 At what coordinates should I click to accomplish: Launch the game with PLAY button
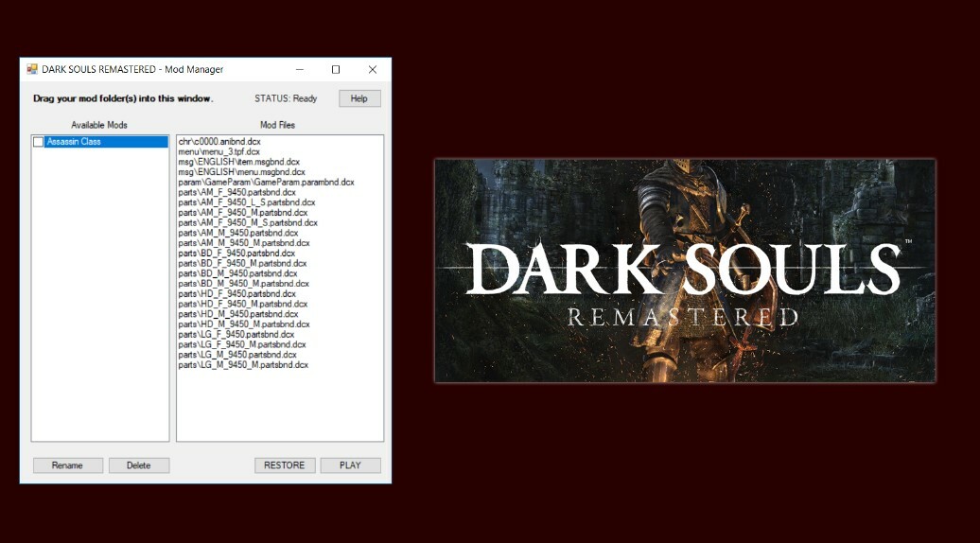[x=350, y=465]
